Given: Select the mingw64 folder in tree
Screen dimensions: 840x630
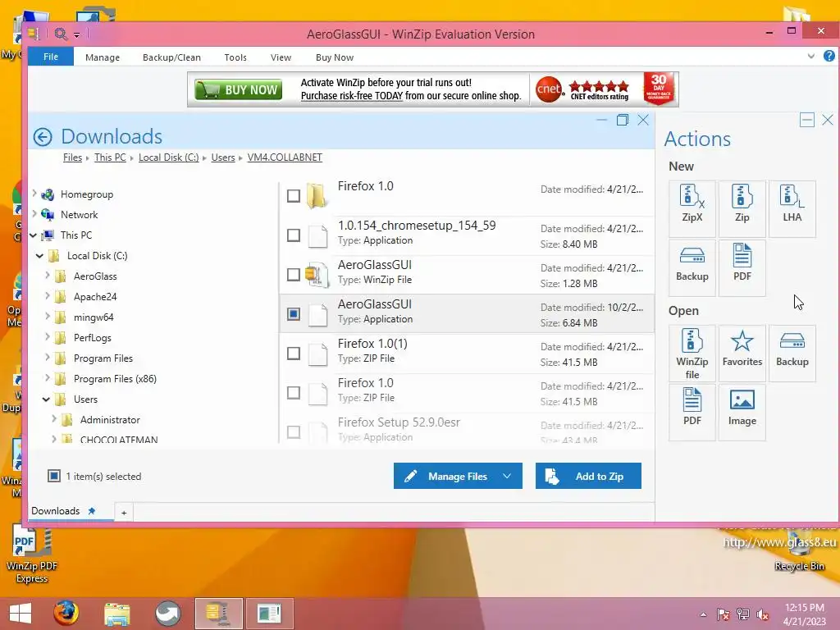Looking at the screenshot, I should (94, 317).
